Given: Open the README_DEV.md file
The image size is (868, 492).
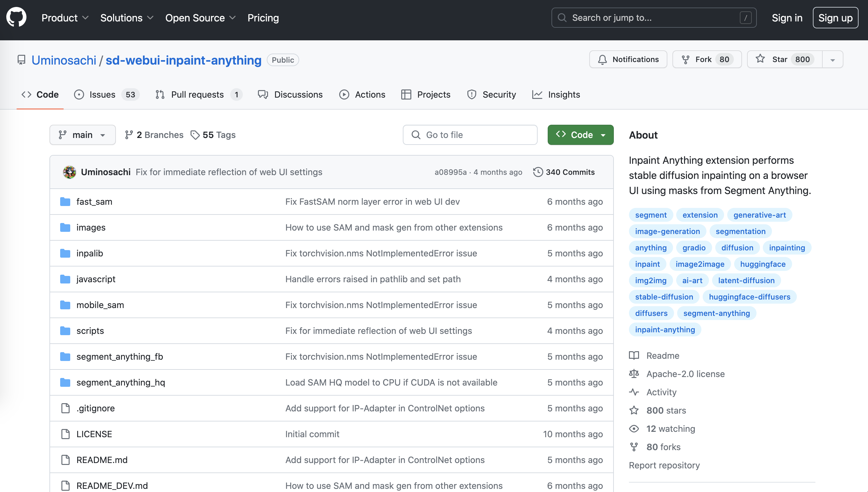Looking at the screenshot, I should (112, 486).
